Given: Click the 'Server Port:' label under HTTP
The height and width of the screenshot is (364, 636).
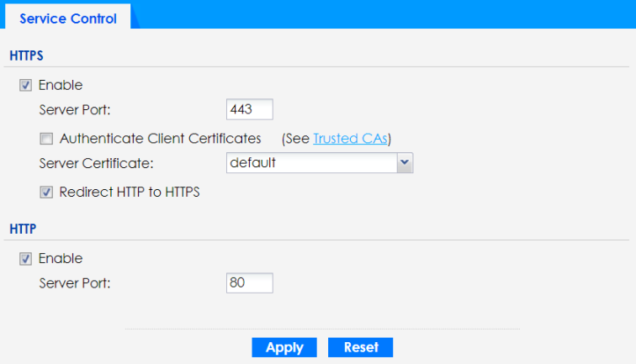Looking at the screenshot, I should coord(75,282).
